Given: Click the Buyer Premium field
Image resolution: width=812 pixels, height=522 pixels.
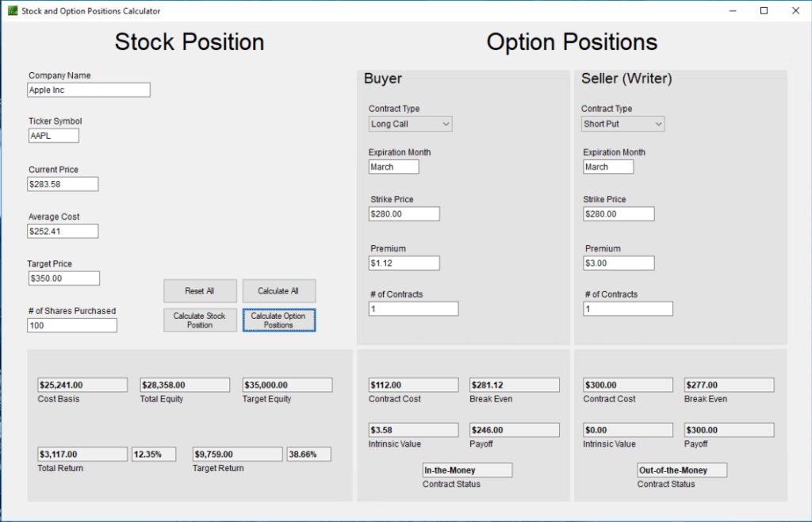Looking at the screenshot, I should point(404,263).
